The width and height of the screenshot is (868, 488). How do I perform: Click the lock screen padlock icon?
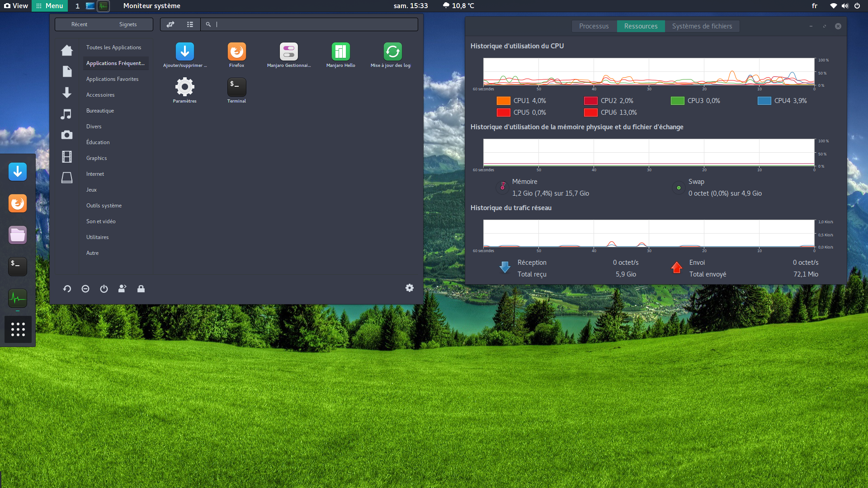141,289
